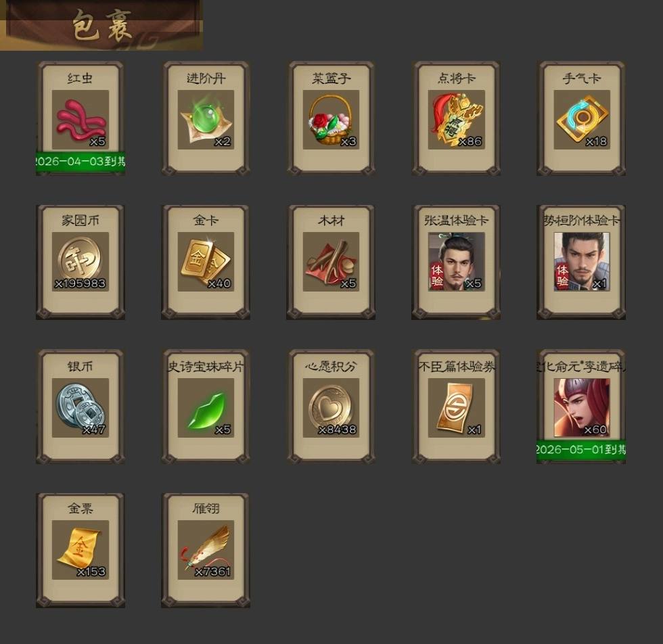663x644 pixels.
Task: Select the 木材 wood material item
Action: (331, 262)
